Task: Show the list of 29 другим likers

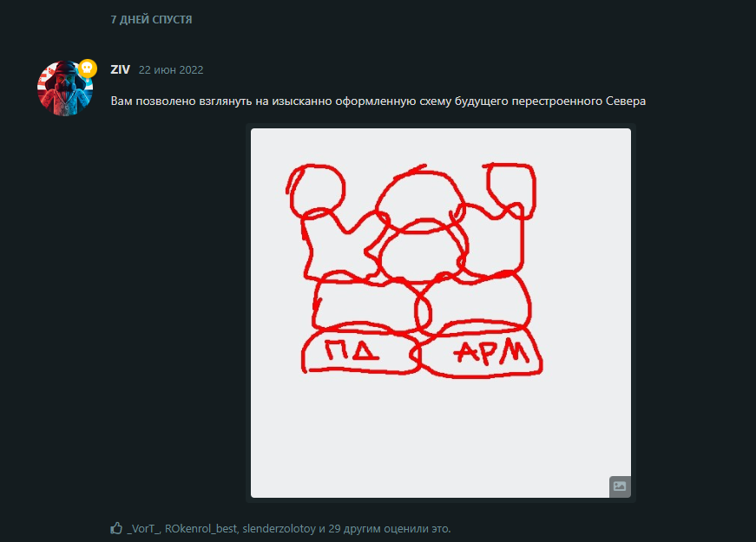Action: tap(354, 528)
